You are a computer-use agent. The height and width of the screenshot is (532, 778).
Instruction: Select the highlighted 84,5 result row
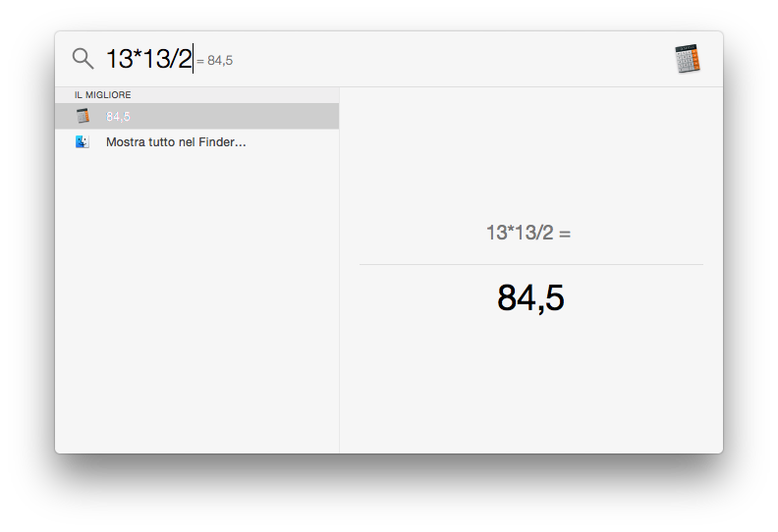tap(196, 116)
